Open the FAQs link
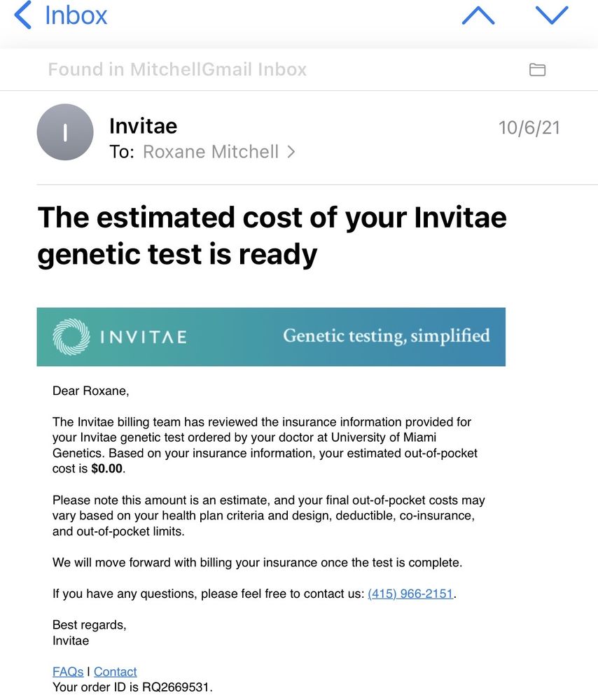 [68, 671]
